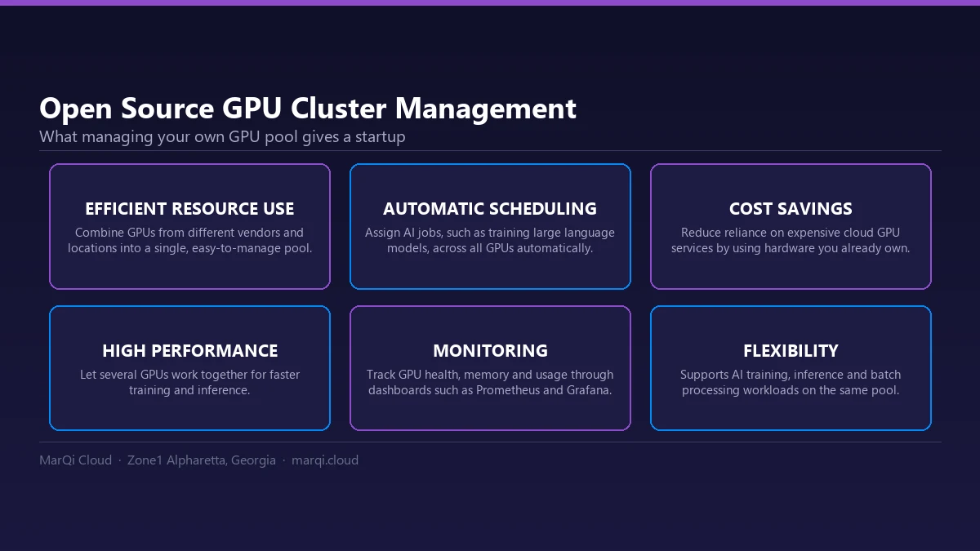Viewport: 980px width, 551px height.
Task: Select text 'Let several GPUs work together for faster'
Action: 189,375
